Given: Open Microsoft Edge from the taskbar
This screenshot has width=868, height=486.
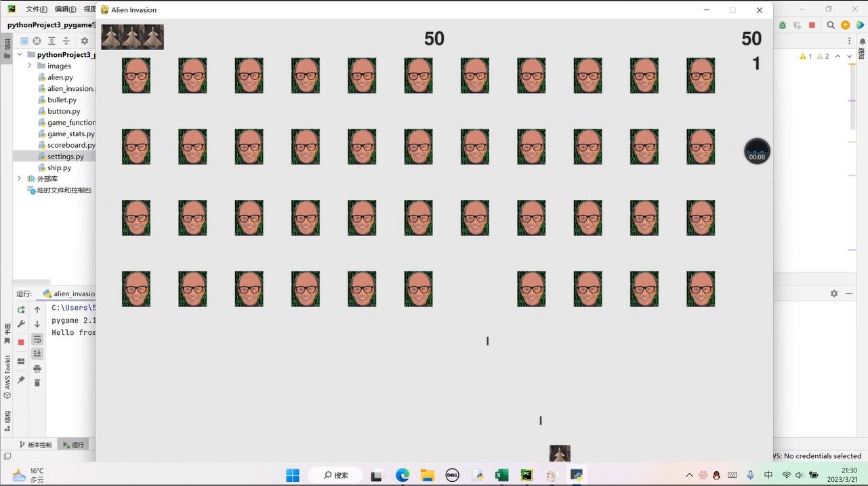Looking at the screenshot, I should click(x=402, y=475).
